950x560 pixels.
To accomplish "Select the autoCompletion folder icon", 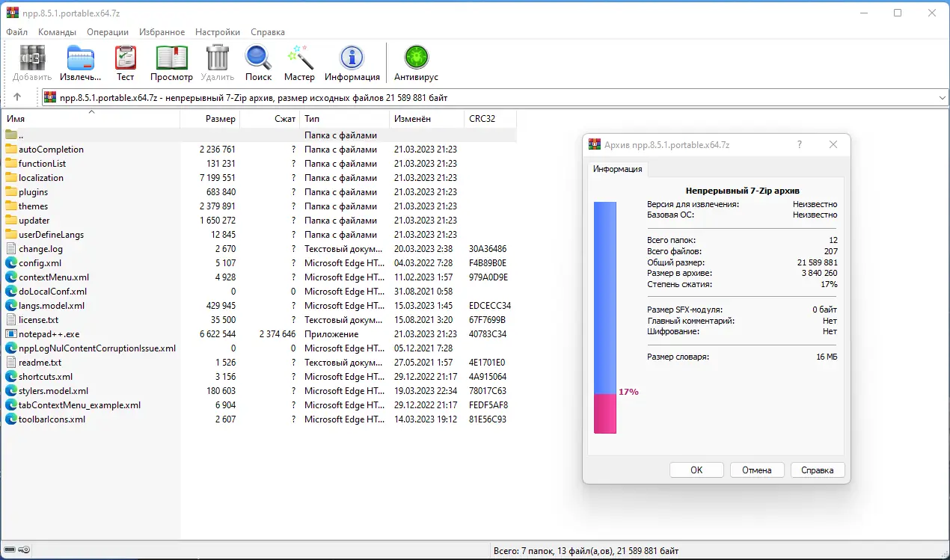I will pyautogui.click(x=11, y=149).
